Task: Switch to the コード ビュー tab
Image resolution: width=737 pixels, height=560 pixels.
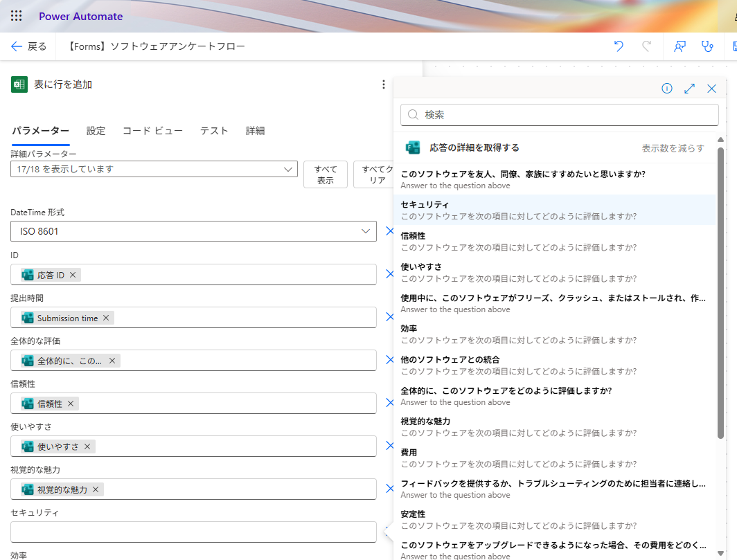Action: (152, 130)
